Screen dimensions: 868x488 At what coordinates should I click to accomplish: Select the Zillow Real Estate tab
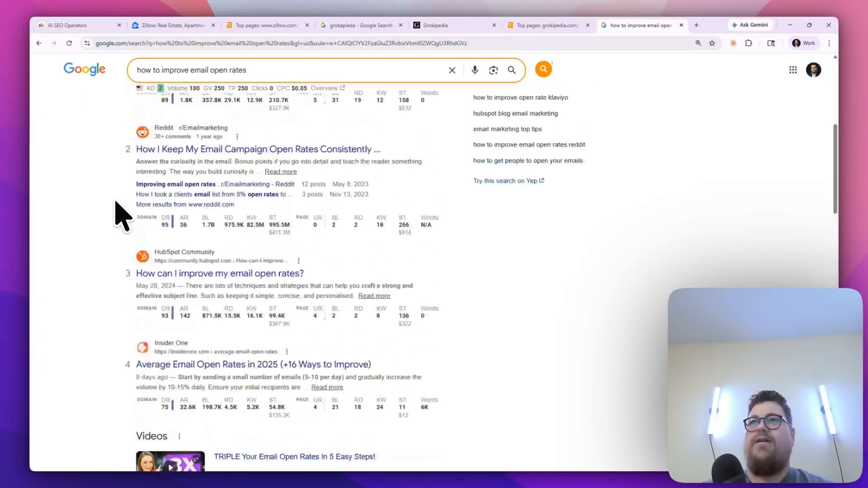171,25
